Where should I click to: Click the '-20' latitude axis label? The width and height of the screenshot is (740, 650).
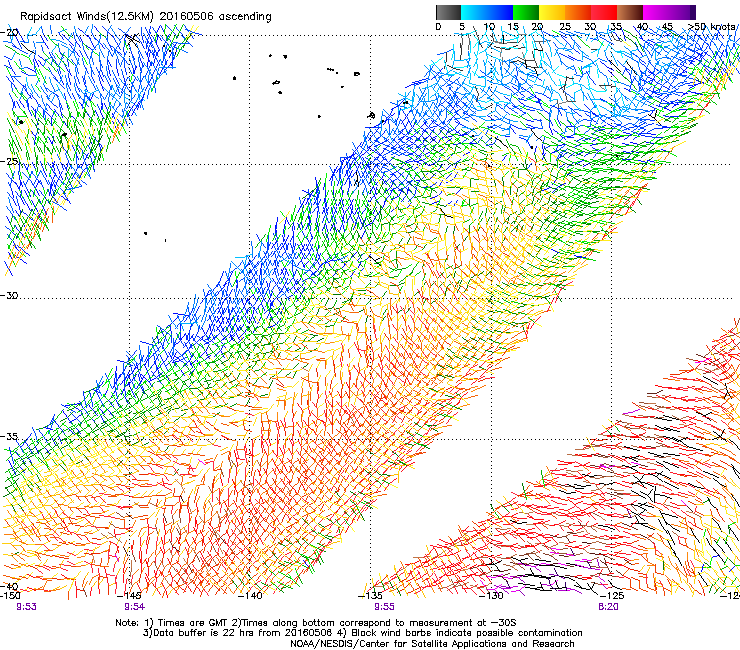click(x=10, y=33)
